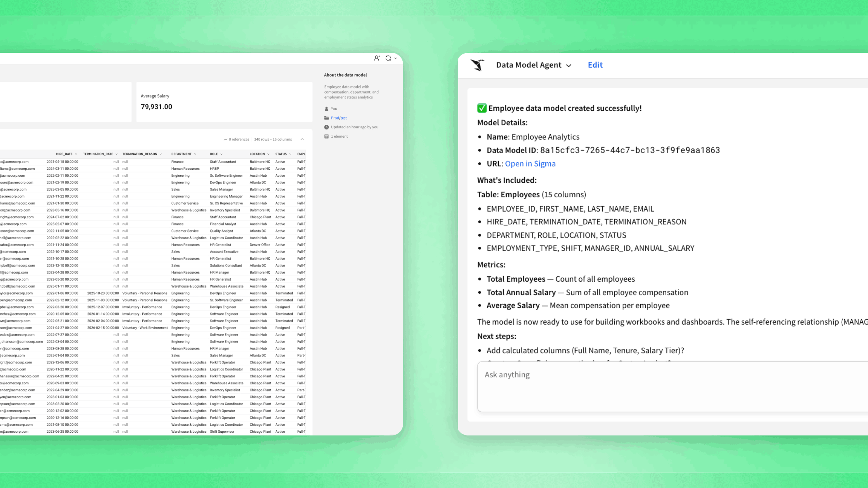
Task: Click the Sr. CS Representative role cell
Action: pyautogui.click(x=226, y=203)
